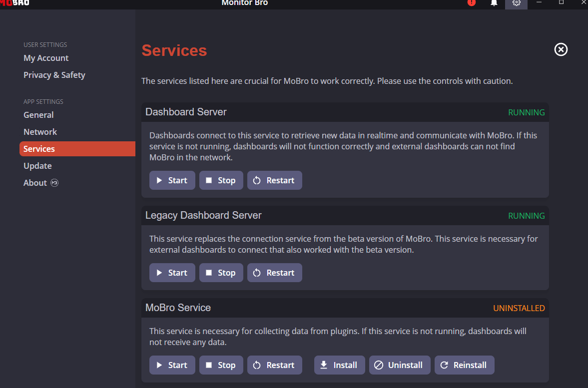Select the Services menu item

pyautogui.click(x=77, y=149)
